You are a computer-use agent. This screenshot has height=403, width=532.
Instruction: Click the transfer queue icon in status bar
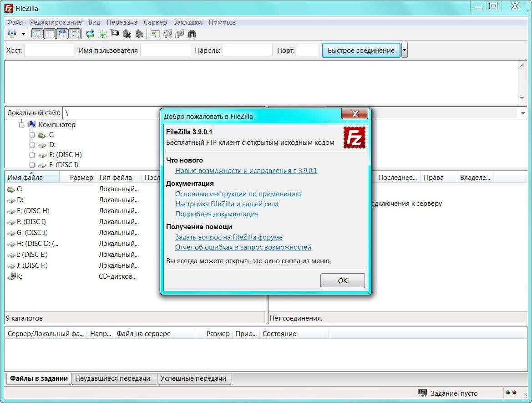click(422, 393)
